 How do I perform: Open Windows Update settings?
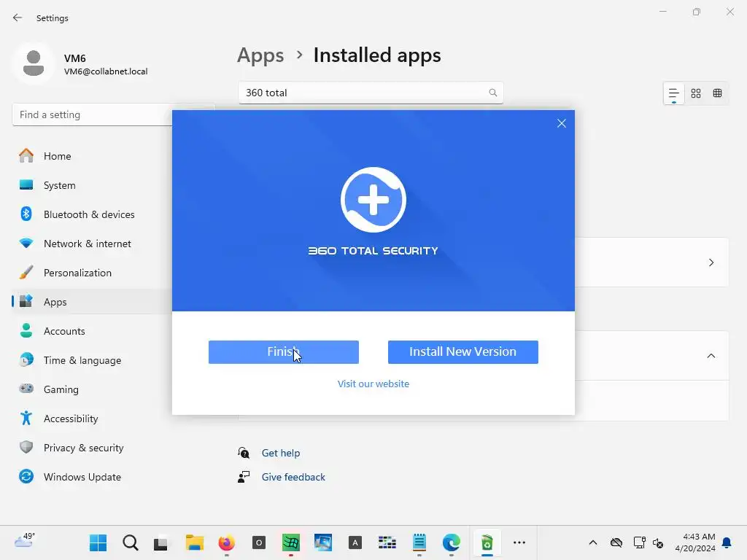[x=92, y=477]
